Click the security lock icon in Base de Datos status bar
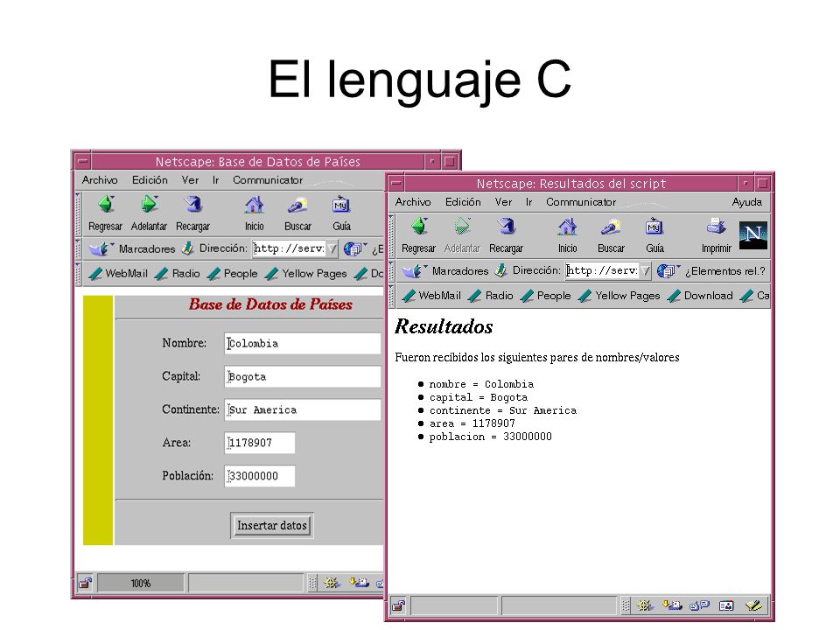Screen dimensions: 840x630 85,583
